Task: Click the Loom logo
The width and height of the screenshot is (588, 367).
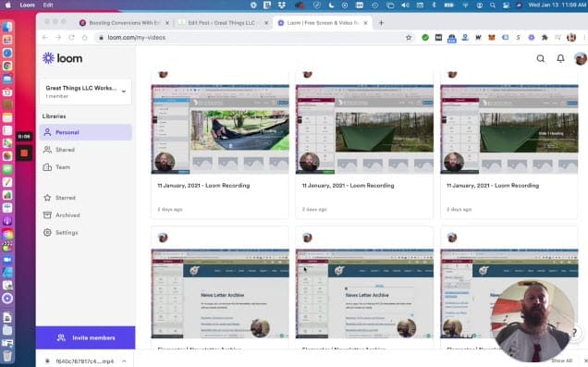Action: pyautogui.click(x=62, y=58)
